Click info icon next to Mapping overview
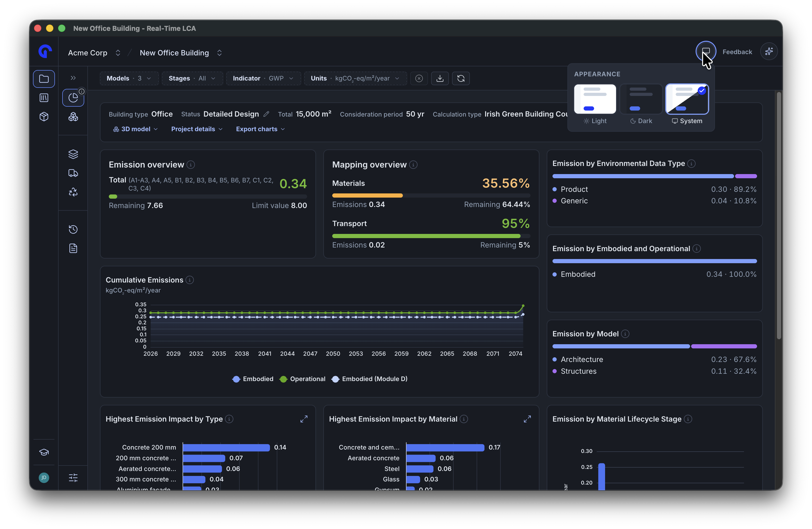812x529 pixels. point(413,165)
